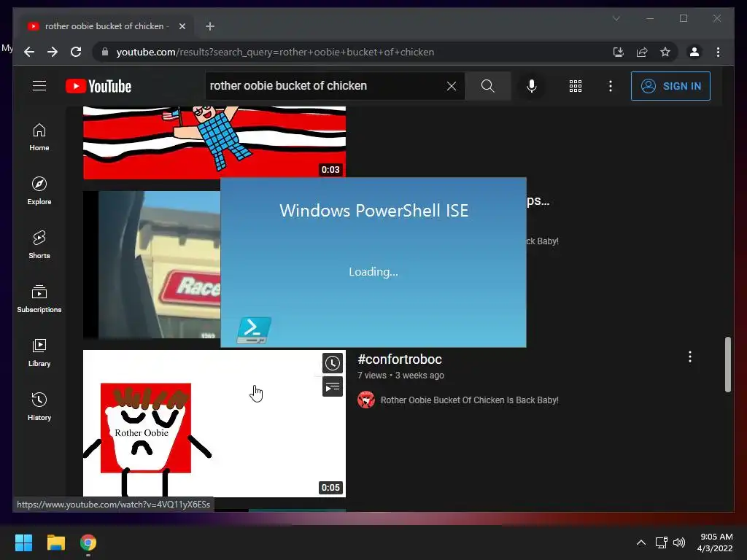Show hidden icons in the system tray

click(641, 542)
